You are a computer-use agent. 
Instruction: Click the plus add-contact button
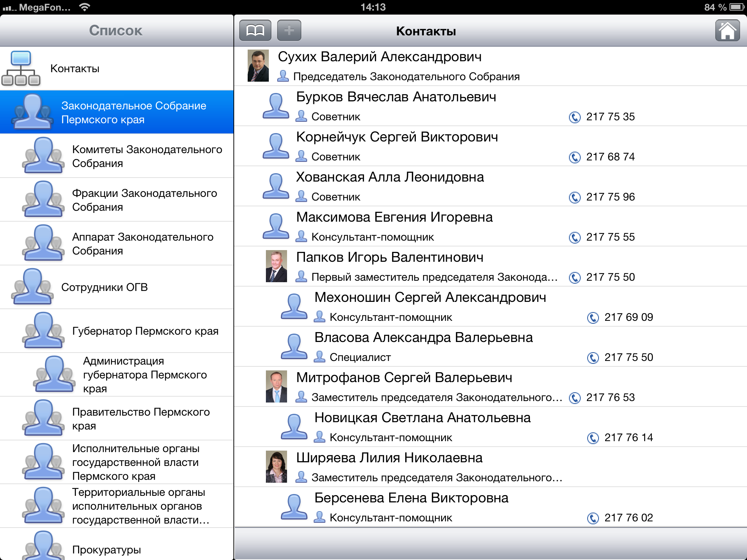(x=289, y=31)
